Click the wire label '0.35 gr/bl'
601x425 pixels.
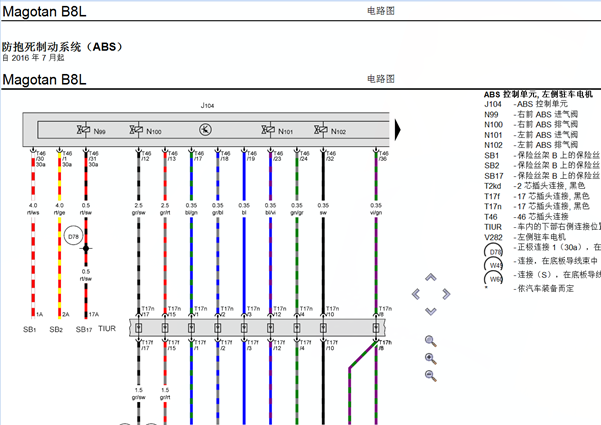(x=218, y=209)
